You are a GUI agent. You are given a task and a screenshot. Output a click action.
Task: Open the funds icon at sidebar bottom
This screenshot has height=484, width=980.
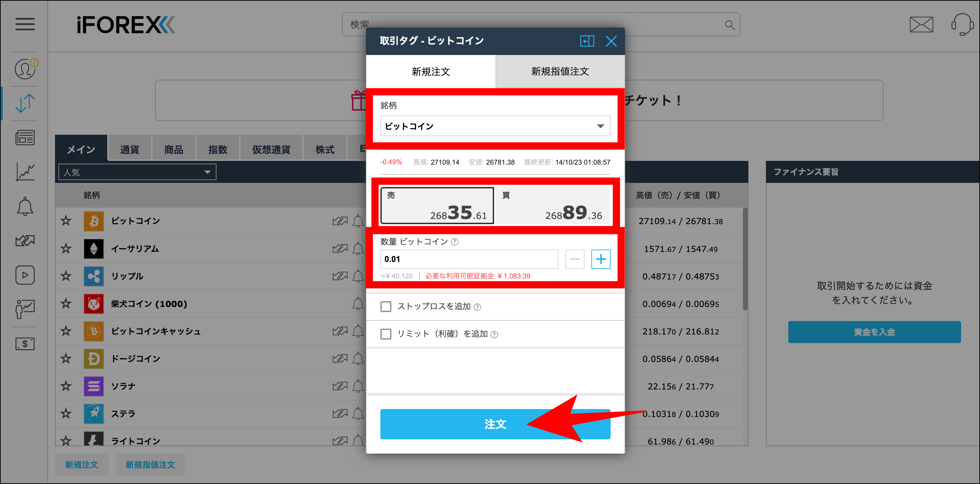click(x=24, y=344)
